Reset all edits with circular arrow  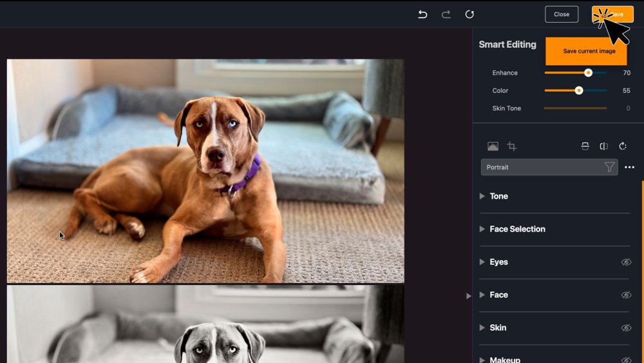(469, 14)
